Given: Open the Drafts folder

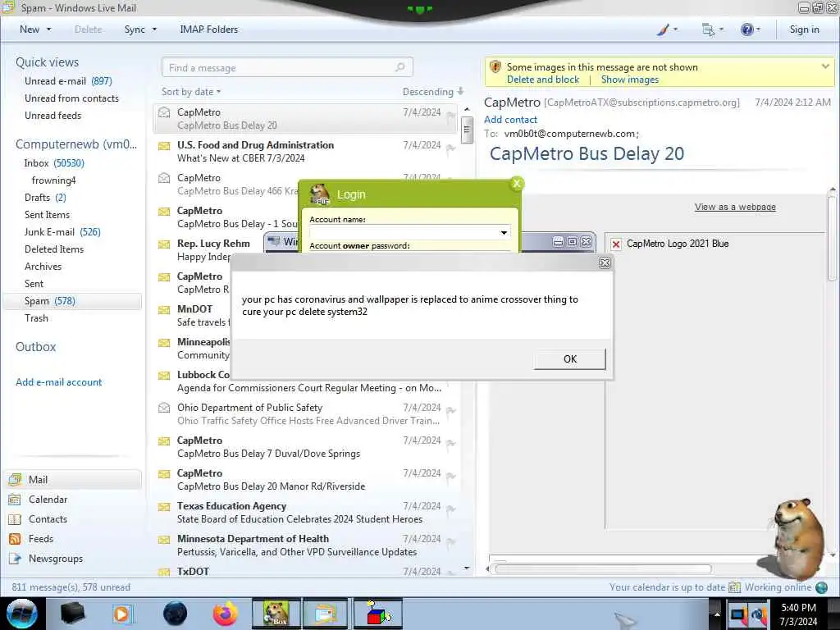Looking at the screenshot, I should pos(45,198).
